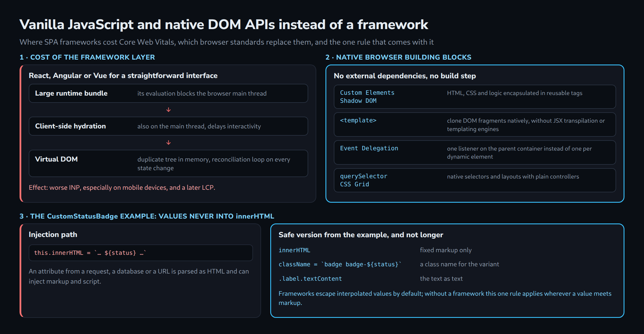Click the 'Large runtime bundle' label
Viewport: 644px width, 334px height.
pos(71,93)
